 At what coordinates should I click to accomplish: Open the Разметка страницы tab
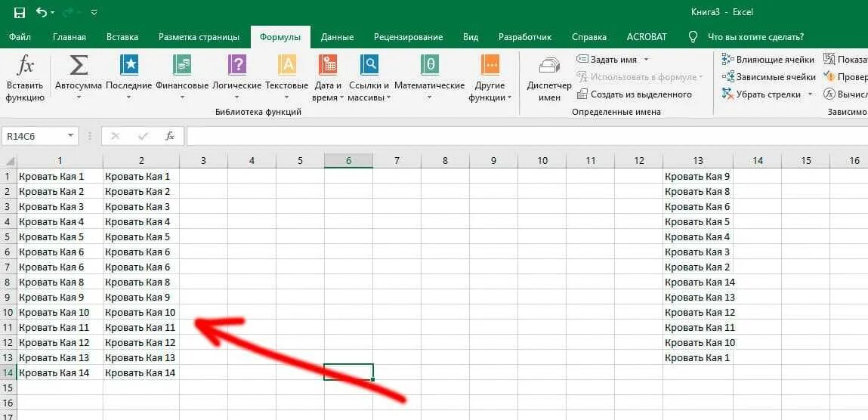(199, 37)
